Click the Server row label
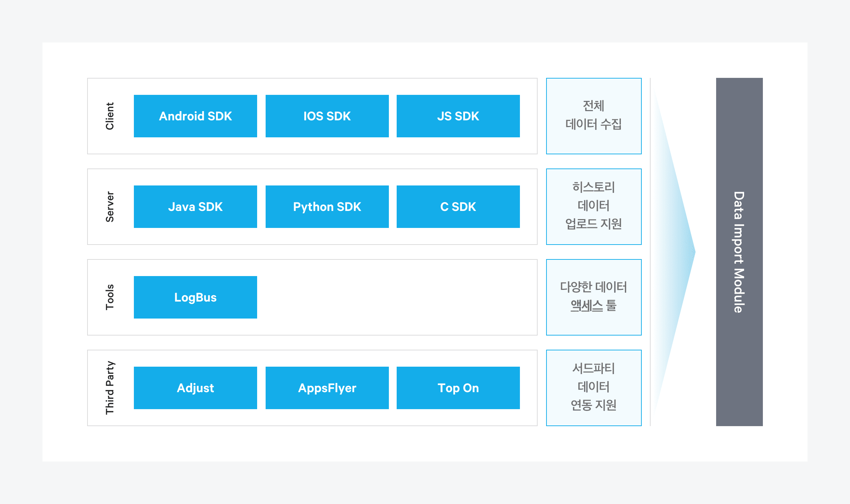 pyautogui.click(x=110, y=207)
